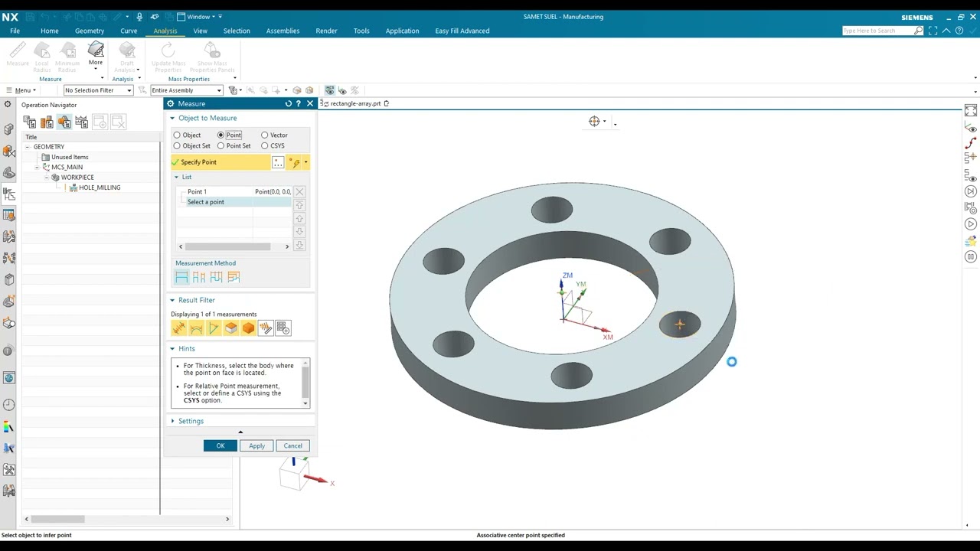Switch to the Geometry ribbon tab

90,31
